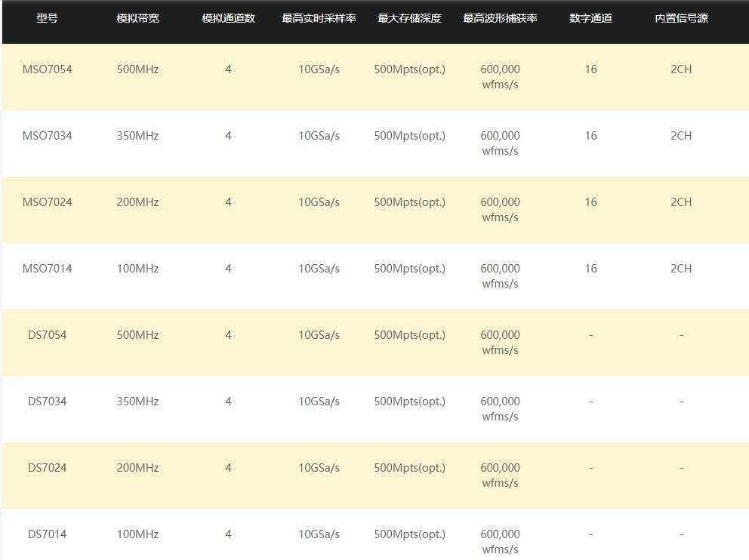Click the 10GSa/s value for DS7014
Image resolution: width=749 pixels, height=560 pixels.
319,534
